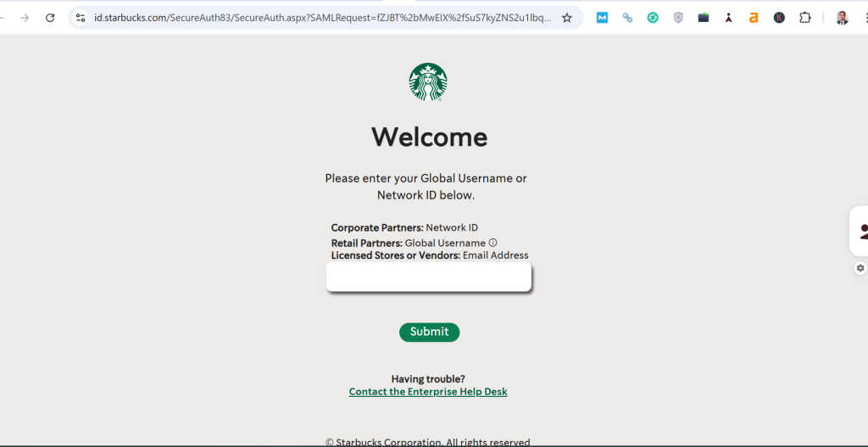Click info icon beside Global Username

[x=492, y=243]
